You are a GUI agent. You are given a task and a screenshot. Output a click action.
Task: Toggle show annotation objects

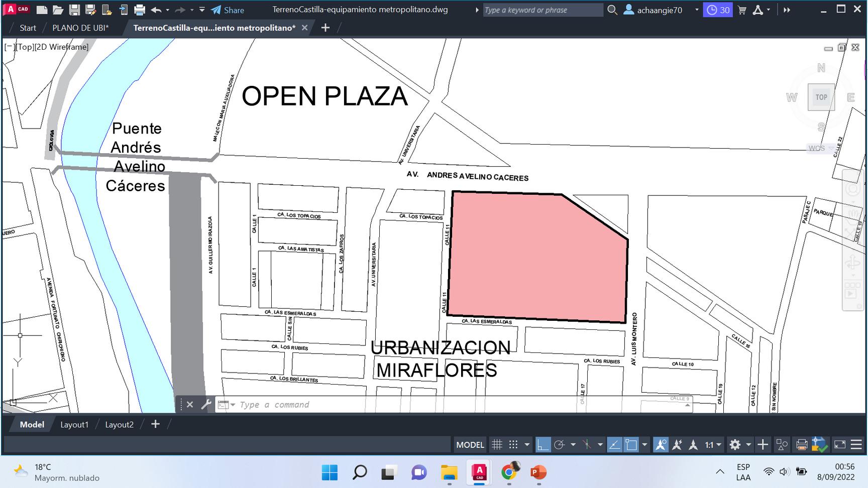pos(661,445)
